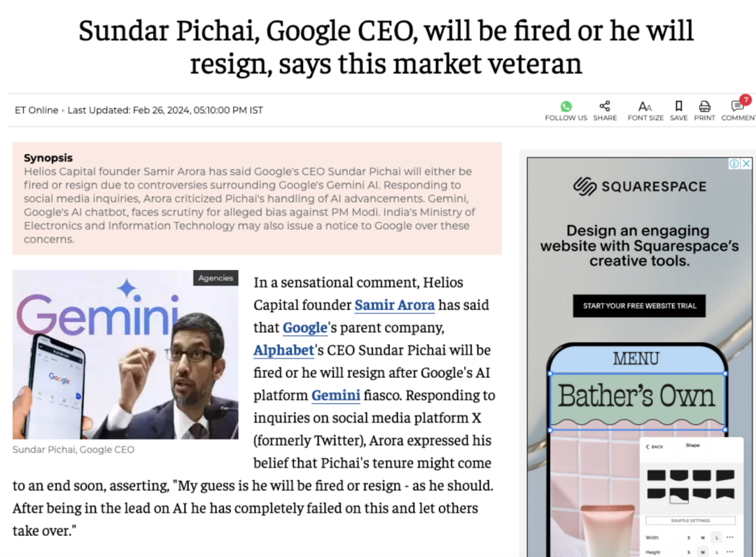Screen dimensions: 756x557
Task: Click the Agencies image credit tag
Action: pos(216,278)
